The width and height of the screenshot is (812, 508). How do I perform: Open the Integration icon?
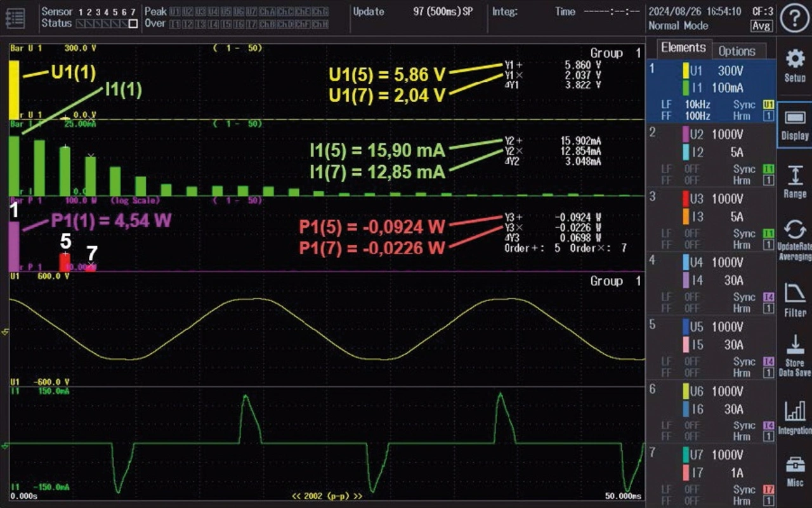[x=794, y=417]
